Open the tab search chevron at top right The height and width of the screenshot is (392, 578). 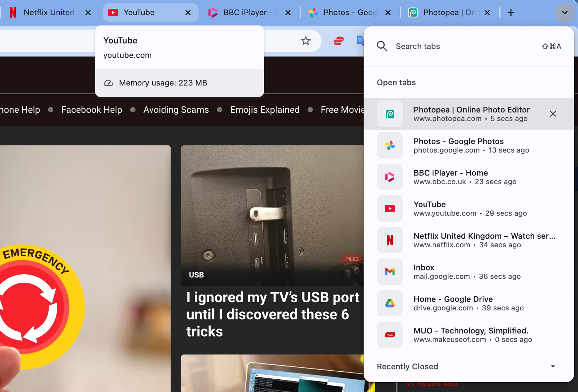(564, 12)
